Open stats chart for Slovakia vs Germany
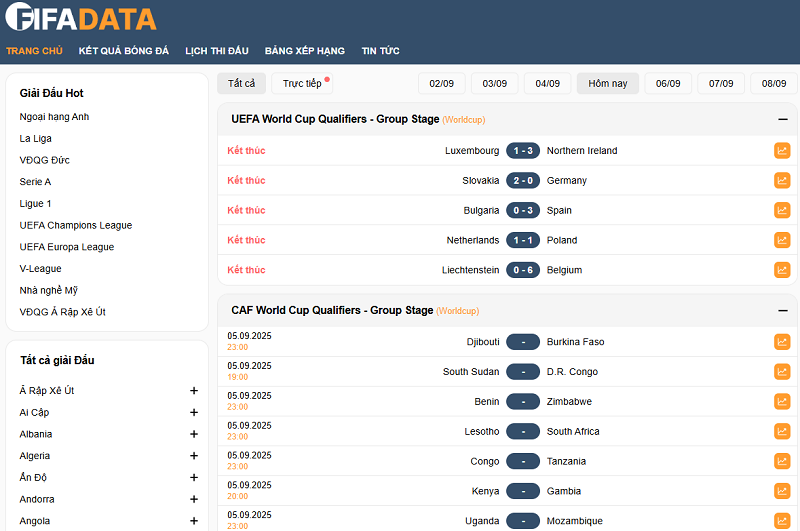This screenshot has height=531, width=800. (x=782, y=180)
